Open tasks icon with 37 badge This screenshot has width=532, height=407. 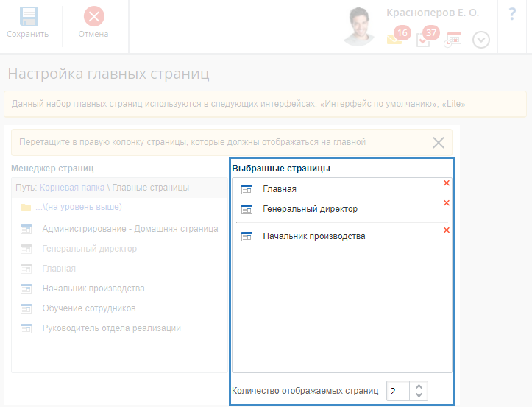(x=423, y=39)
